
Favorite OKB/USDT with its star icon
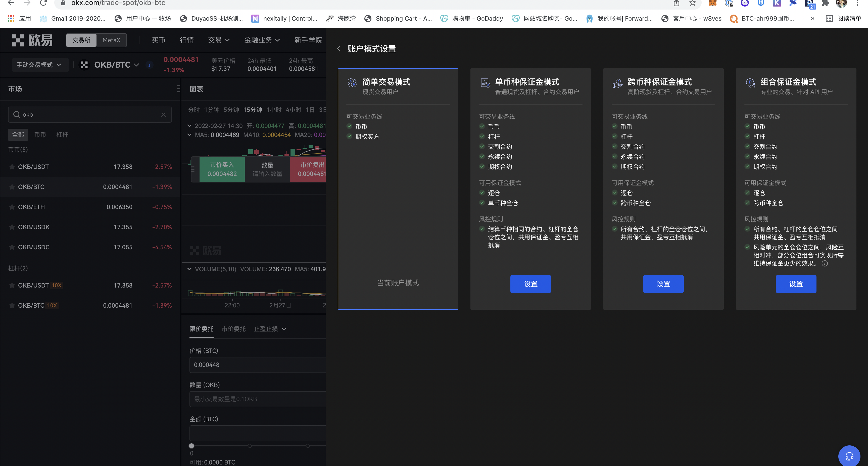tap(12, 167)
